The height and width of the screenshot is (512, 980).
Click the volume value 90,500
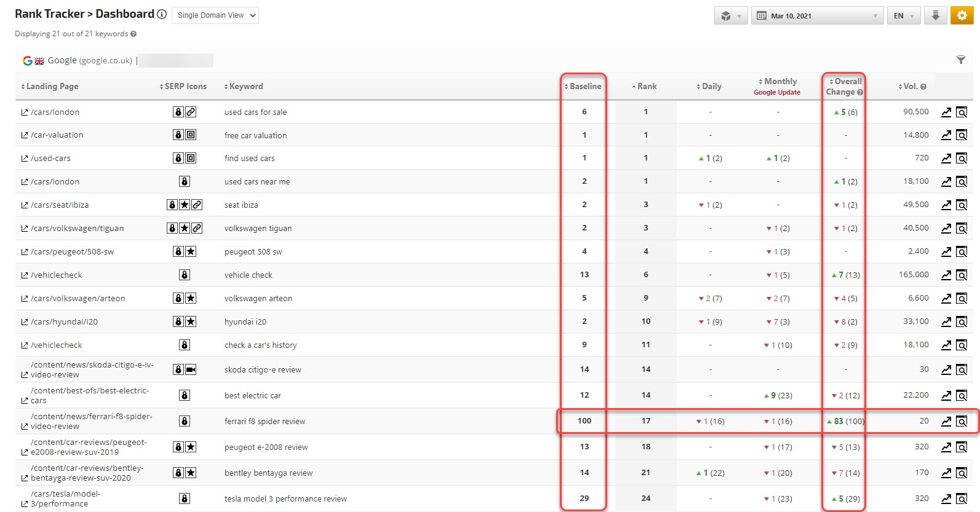click(916, 112)
